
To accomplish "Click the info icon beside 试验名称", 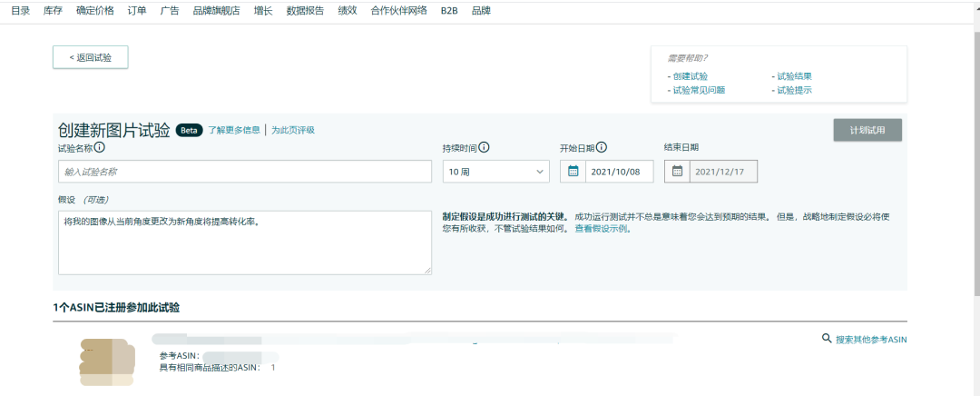I will click(100, 148).
